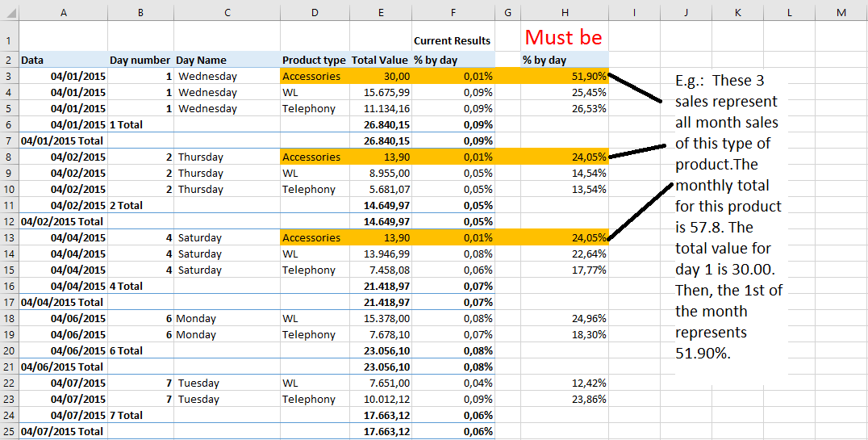Click the 'Must be' red heading cell

(565, 36)
